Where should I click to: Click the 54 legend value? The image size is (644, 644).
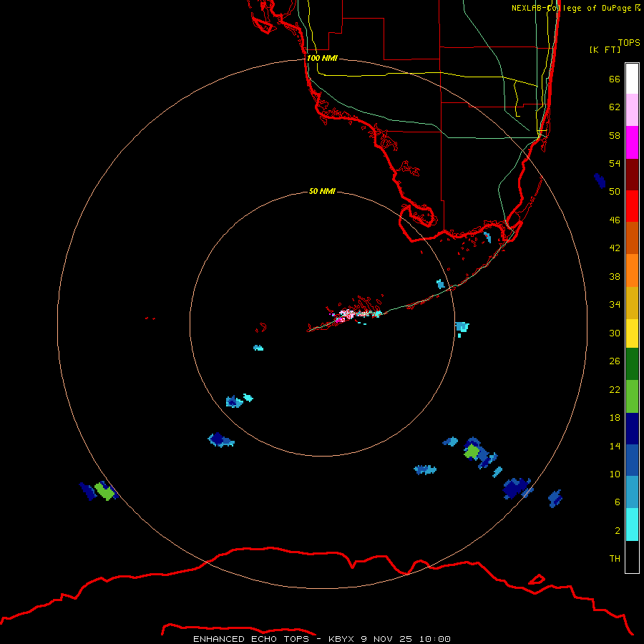click(615, 163)
